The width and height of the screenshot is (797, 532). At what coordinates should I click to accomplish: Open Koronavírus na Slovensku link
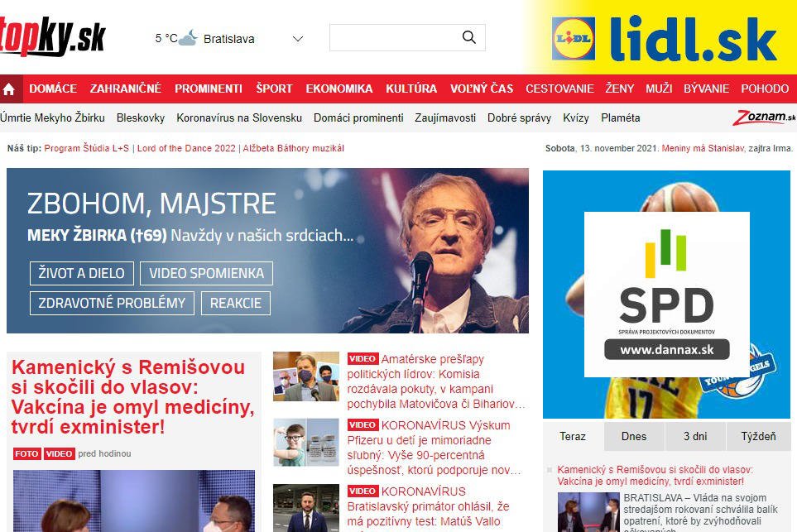pyautogui.click(x=239, y=117)
